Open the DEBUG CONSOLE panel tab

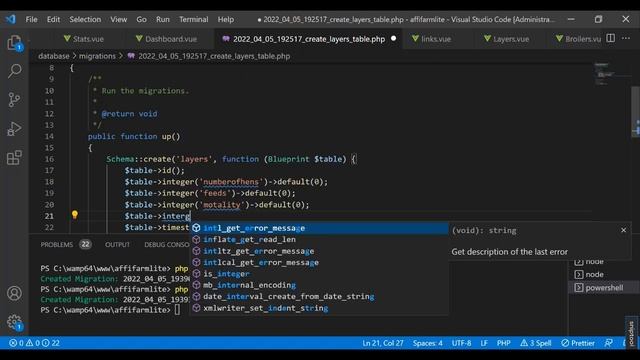tap(167, 244)
